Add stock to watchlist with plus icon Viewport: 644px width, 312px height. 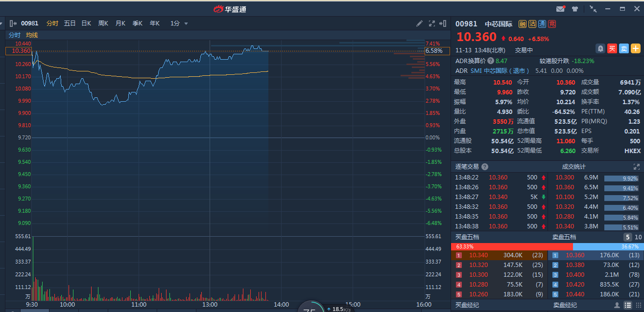click(x=635, y=48)
